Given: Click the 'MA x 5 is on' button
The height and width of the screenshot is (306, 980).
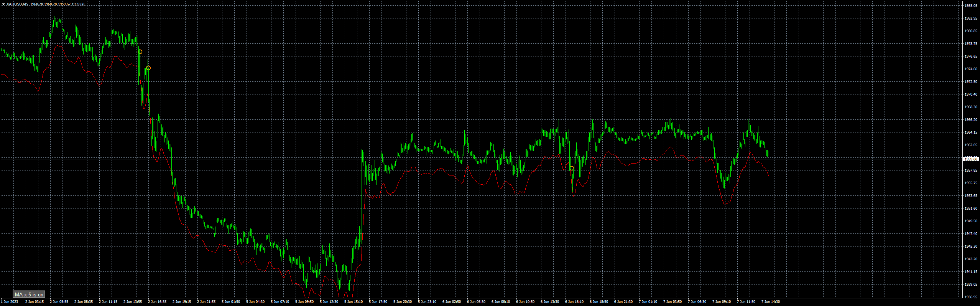Looking at the screenshot, I should [x=29, y=294].
